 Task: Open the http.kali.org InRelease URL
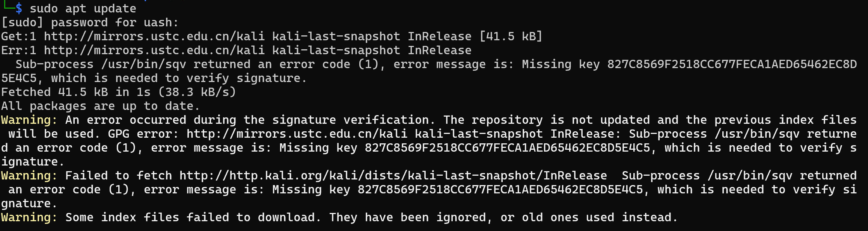click(x=393, y=176)
